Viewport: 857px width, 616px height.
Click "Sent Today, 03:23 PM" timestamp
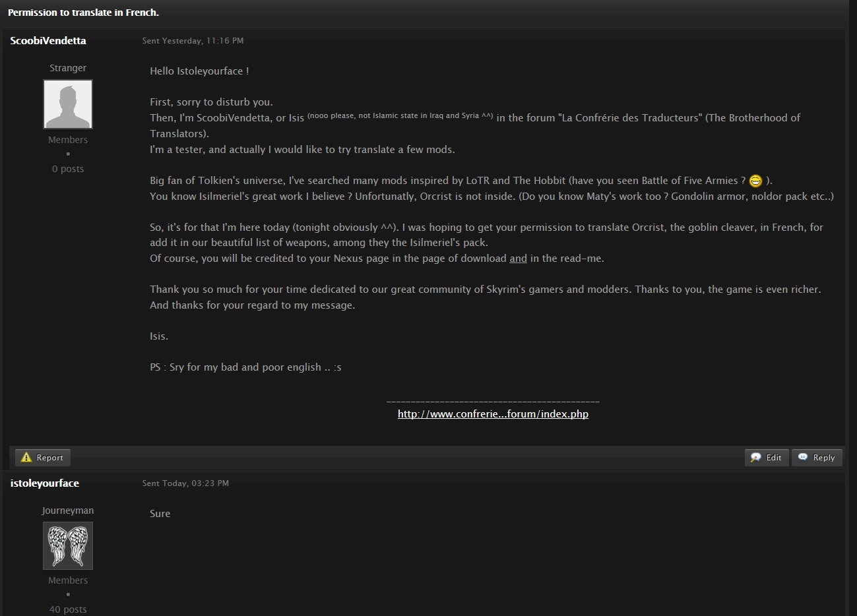(185, 483)
